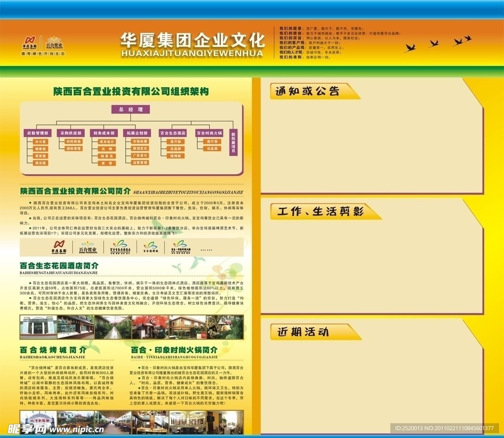Select the 市场拓展 sub-unit box
The image size is (504, 438).
140,141
